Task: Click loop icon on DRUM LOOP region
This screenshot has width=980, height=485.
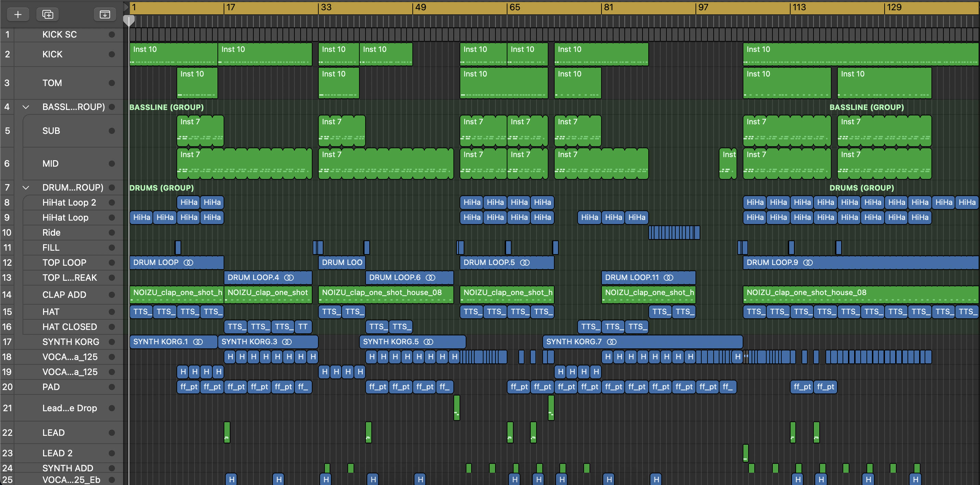Action: [x=188, y=263]
